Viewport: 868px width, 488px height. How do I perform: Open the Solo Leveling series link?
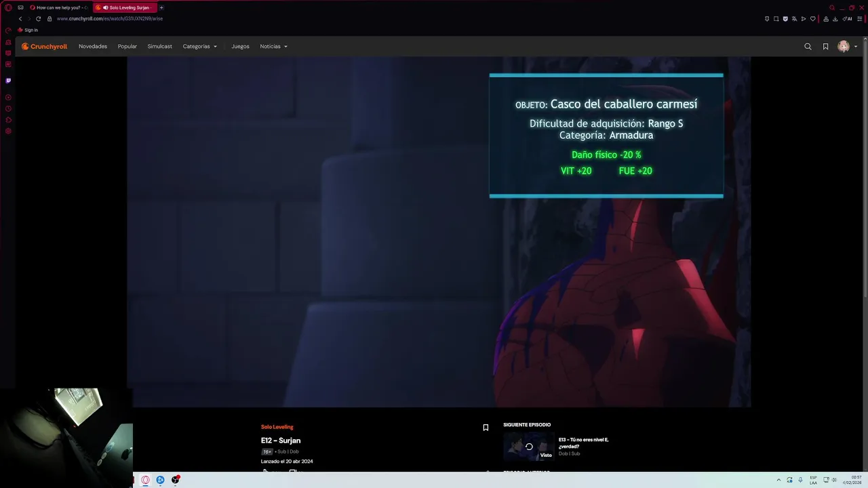pos(277,427)
